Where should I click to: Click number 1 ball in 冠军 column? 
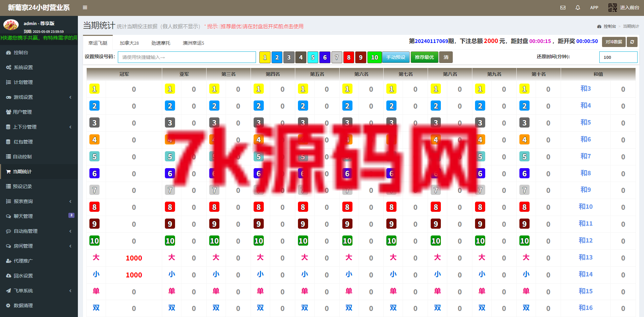click(94, 89)
